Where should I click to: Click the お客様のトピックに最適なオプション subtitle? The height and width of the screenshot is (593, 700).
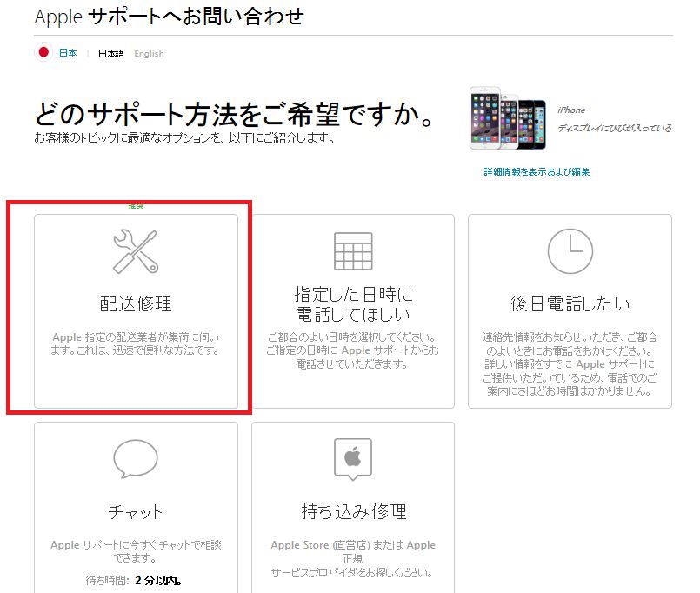tap(185, 138)
